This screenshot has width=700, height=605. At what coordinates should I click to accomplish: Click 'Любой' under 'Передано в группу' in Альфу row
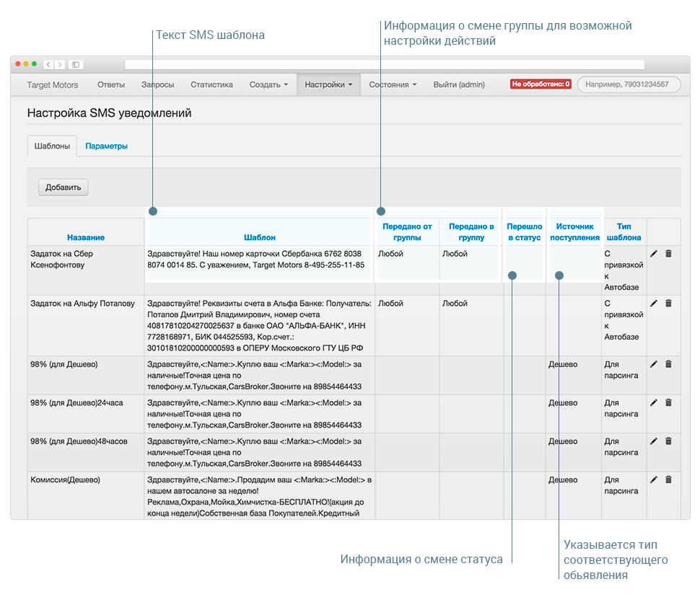tap(455, 304)
